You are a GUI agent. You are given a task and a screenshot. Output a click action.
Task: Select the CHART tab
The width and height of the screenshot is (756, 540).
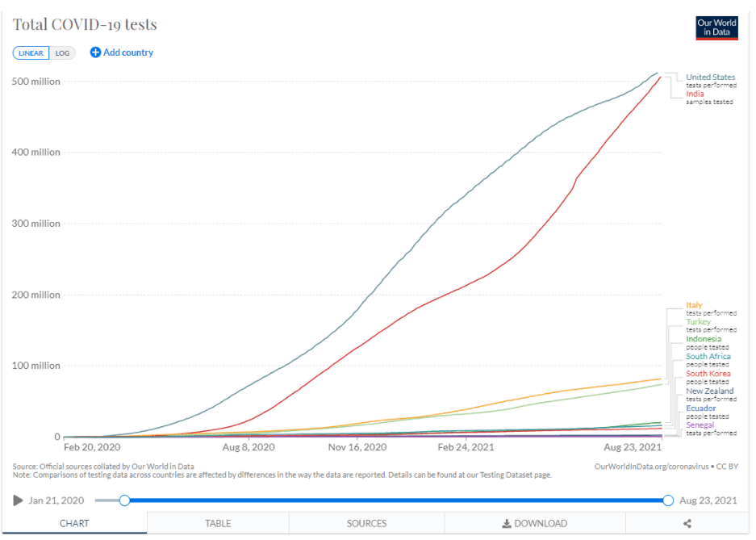[x=74, y=523]
